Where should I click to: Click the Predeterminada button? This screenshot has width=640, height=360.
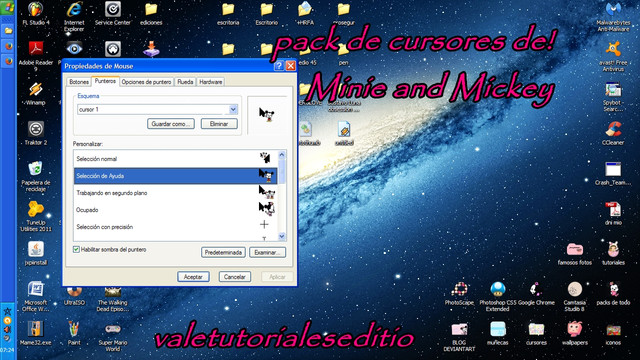click(223, 253)
